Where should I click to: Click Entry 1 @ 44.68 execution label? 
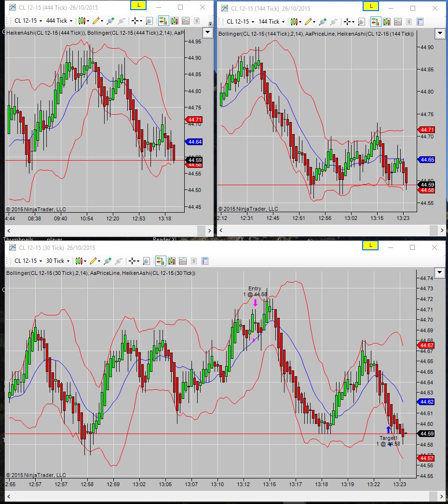pos(255,291)
